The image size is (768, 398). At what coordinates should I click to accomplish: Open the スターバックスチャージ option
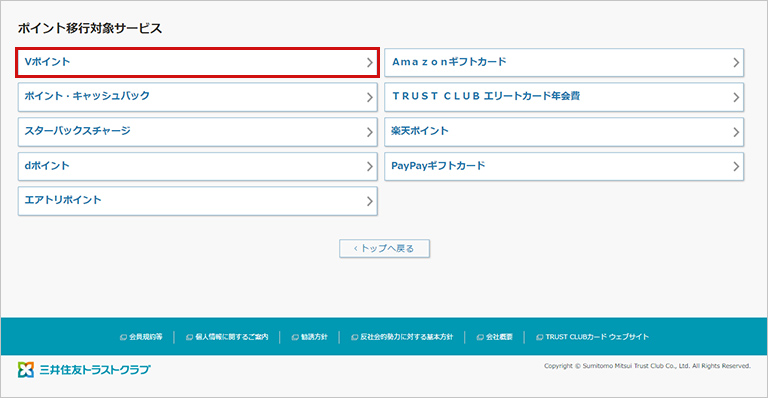coord(197,132)
